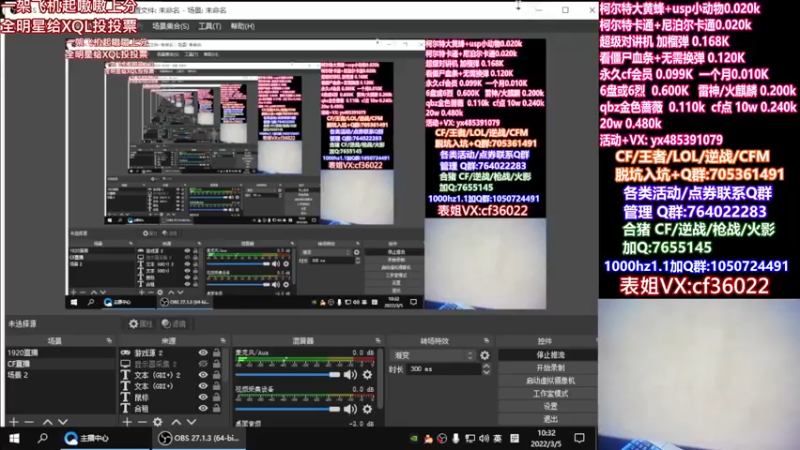Hide the 鼠标 source via eye icon
800x450 pixels.
pyautogui.click(x=203, y=397)
